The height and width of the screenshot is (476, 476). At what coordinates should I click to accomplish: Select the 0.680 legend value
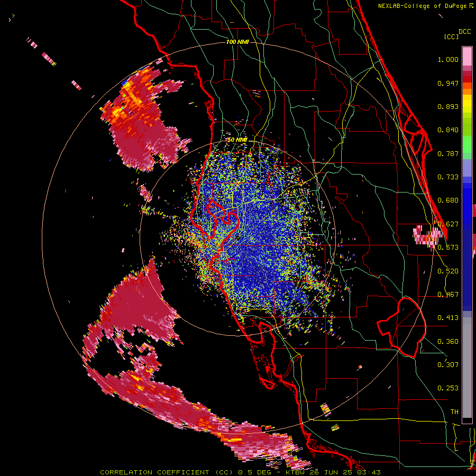click(448, 200)
